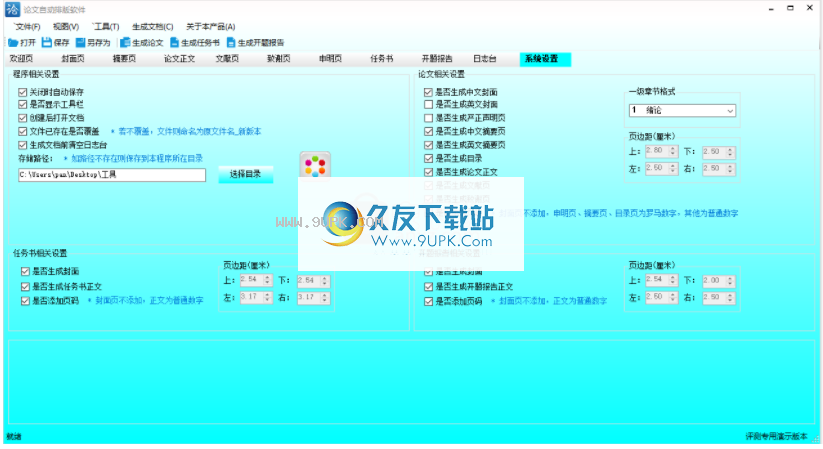Viewport: 823px width, 449px height.
Task: Click the colorful dots icon beside 选择目录
Action: (x=315, y=165)
